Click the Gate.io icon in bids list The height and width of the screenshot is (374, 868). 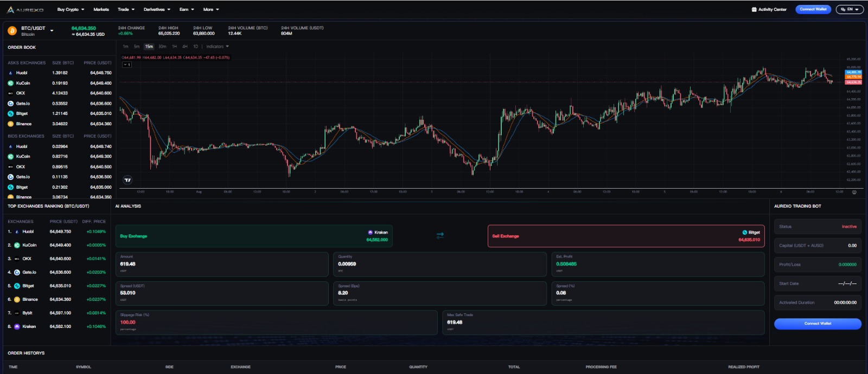tap(10, 177)
